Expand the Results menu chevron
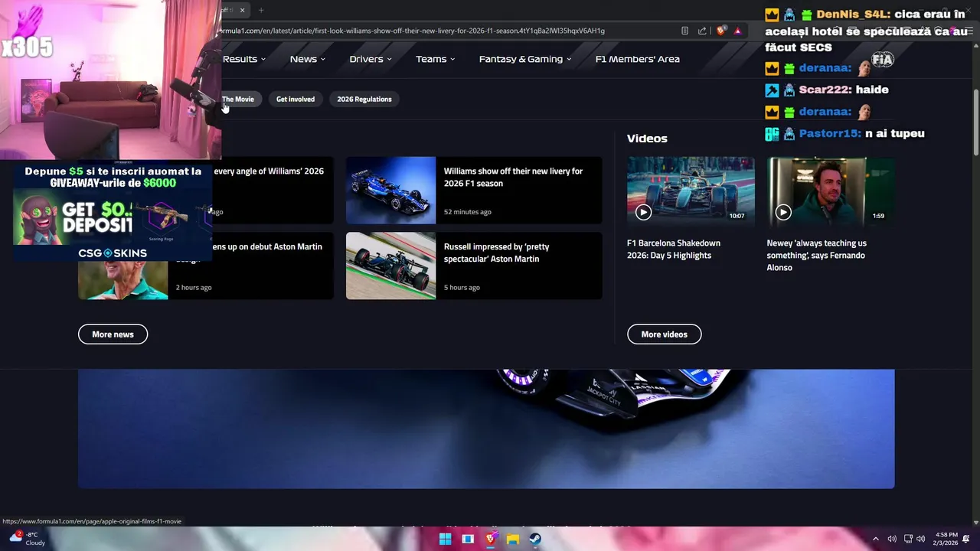This screenshot has height=551, width=980. (263, 59)
